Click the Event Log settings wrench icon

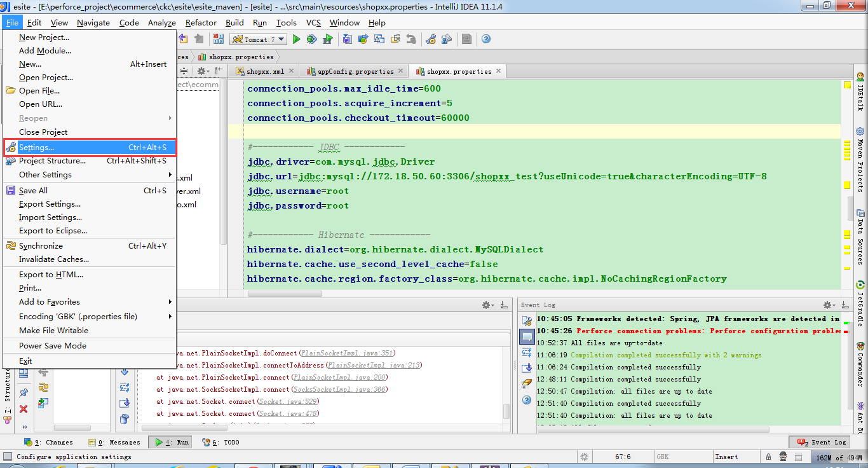click(527, 321)
